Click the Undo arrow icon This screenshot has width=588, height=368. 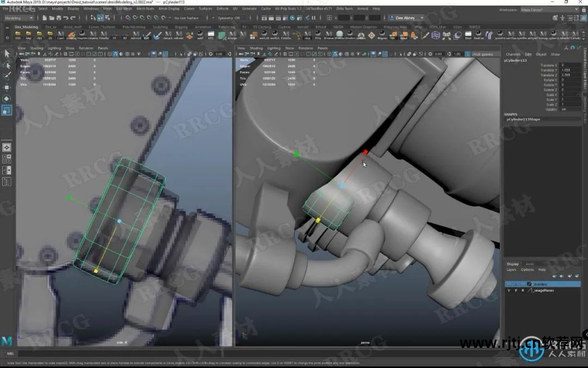(x=66, y=18)
